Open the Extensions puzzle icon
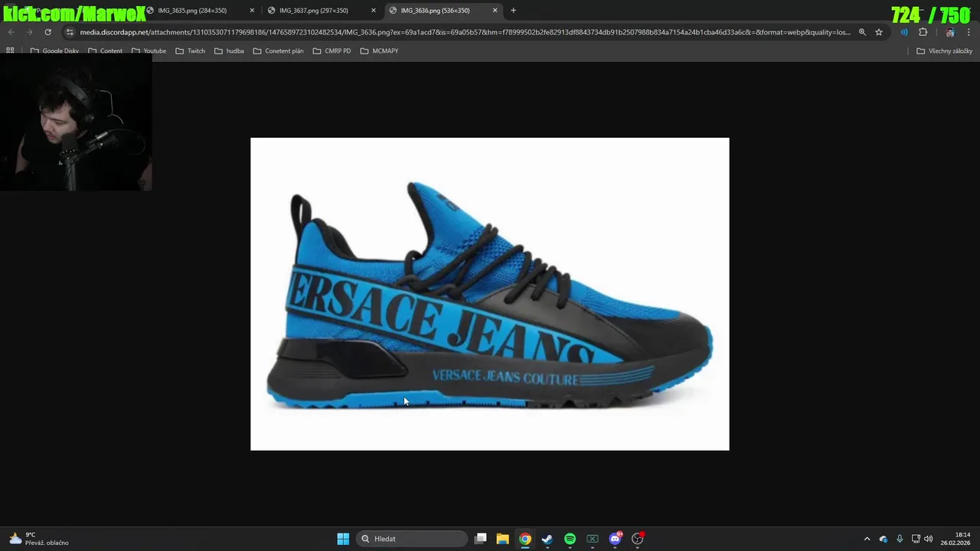Screen dimensions: 980x551 923,32
